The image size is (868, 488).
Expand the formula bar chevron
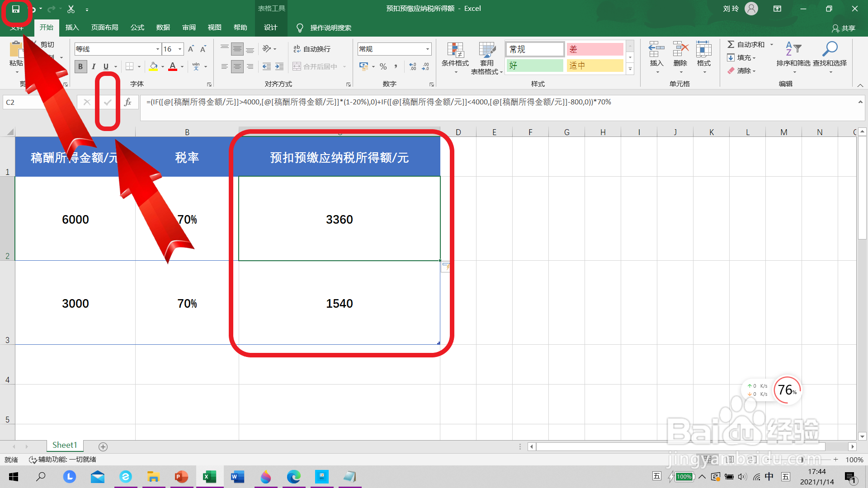pos(860,102)
